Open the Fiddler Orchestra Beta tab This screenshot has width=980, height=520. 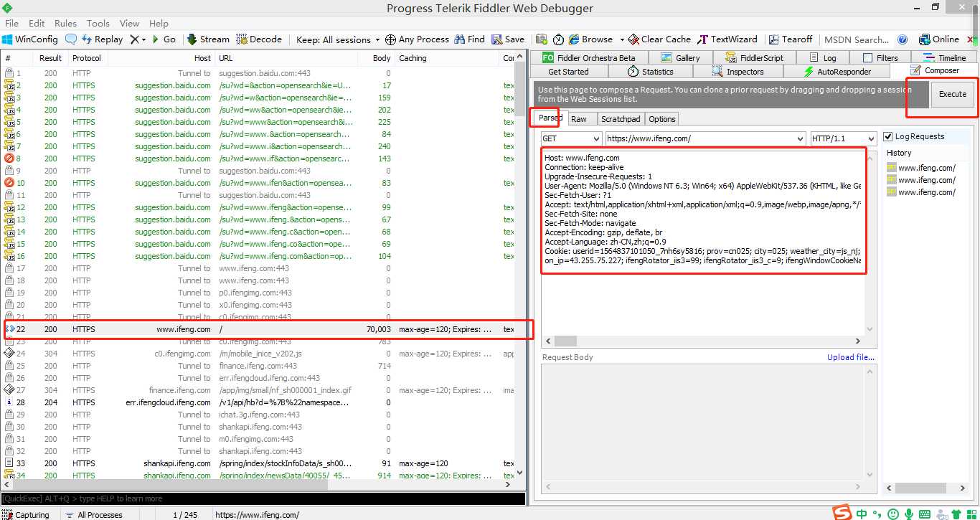point(589,58)
